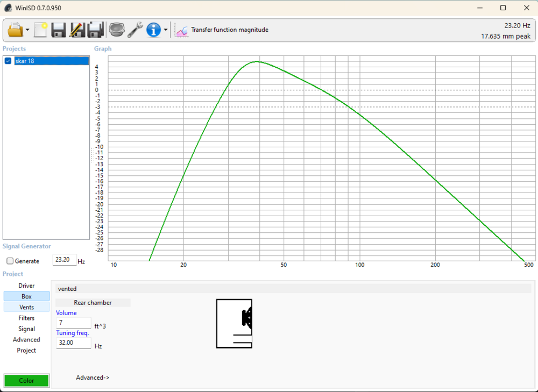
Task: Open project using the folder icon
Action: 15,30
